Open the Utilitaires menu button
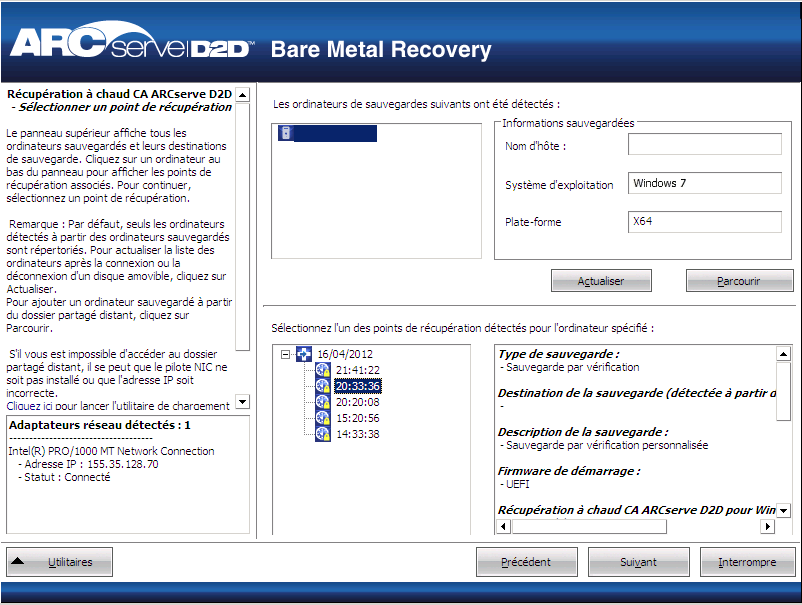This screenshot has height=605, width=802. coord(59,562)
